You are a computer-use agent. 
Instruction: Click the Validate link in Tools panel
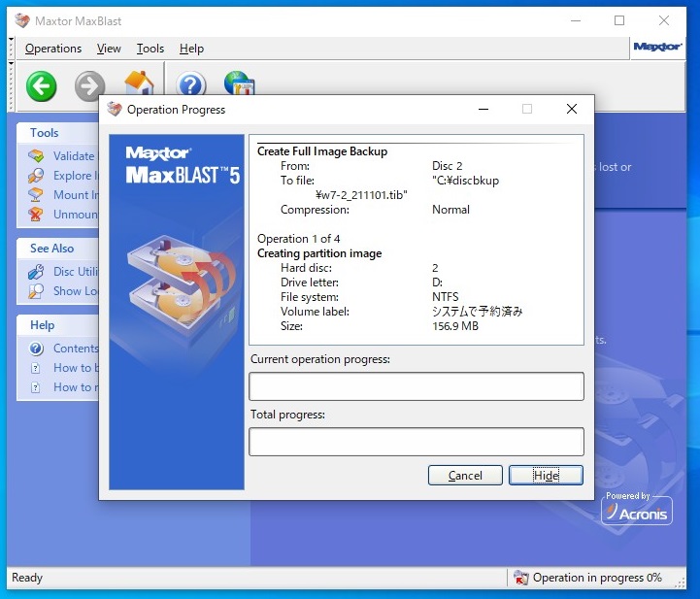pos(74,155)
